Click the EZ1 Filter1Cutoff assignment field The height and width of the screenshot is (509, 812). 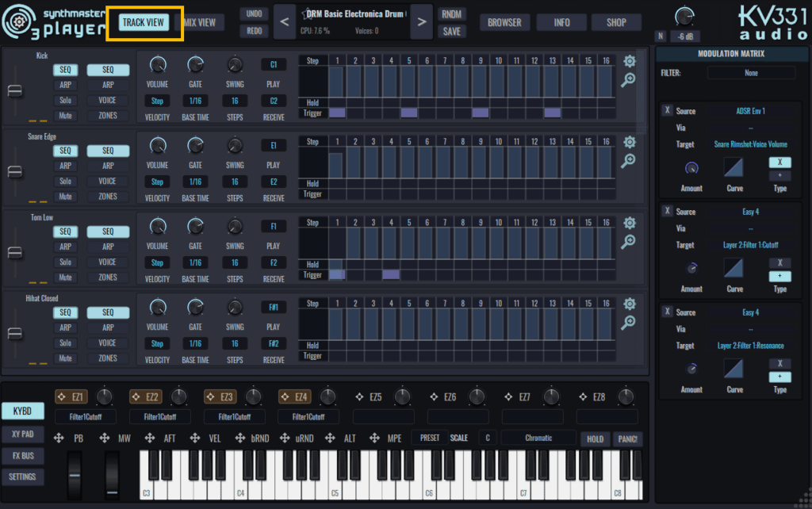(86, 416)
